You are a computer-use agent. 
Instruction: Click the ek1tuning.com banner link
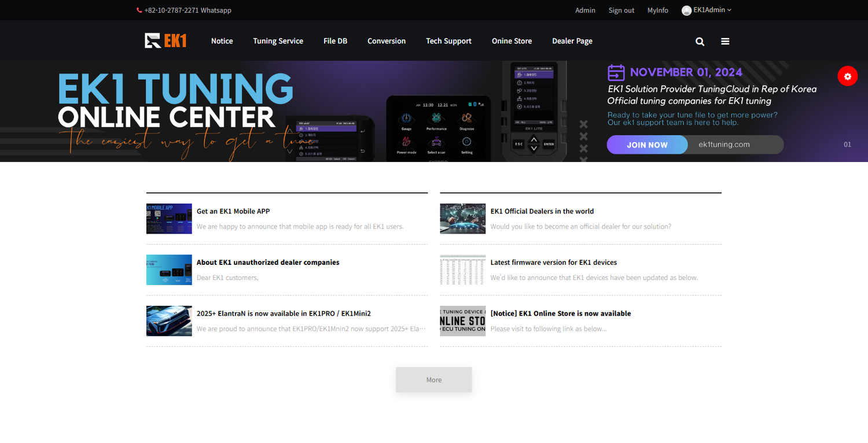pyautogui.click(x=724, y=145)
